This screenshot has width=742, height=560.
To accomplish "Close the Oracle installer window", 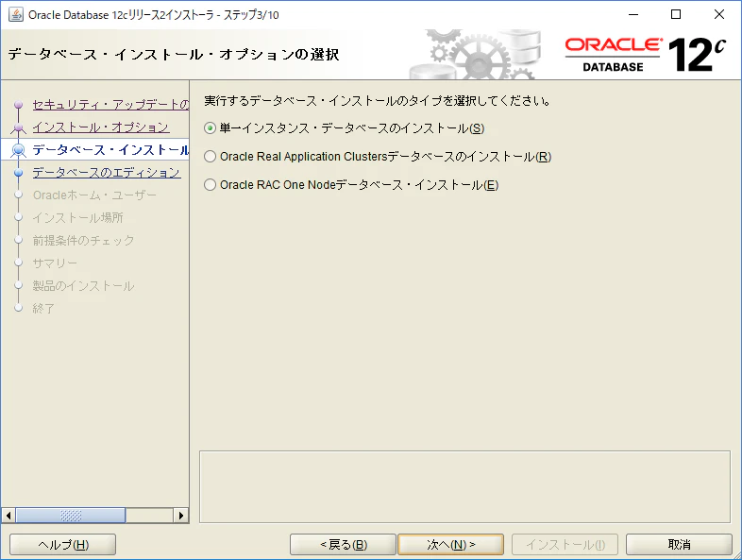I will point(719,15).
